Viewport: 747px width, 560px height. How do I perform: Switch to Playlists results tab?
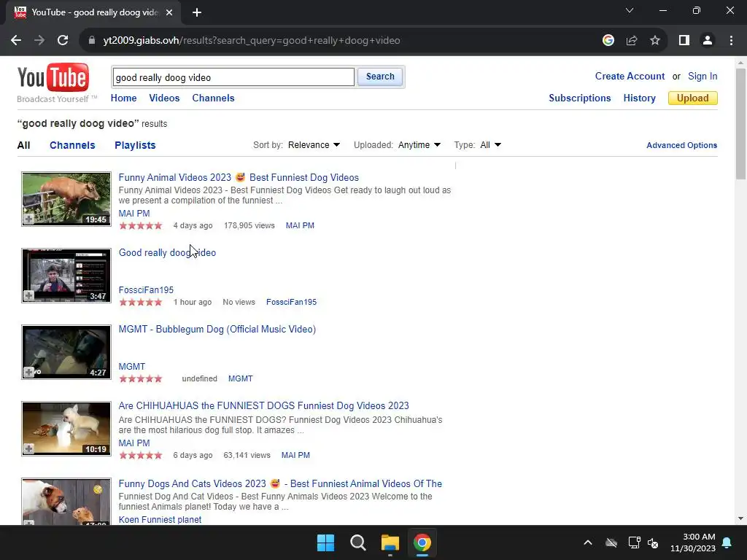(x=135, y=145)
